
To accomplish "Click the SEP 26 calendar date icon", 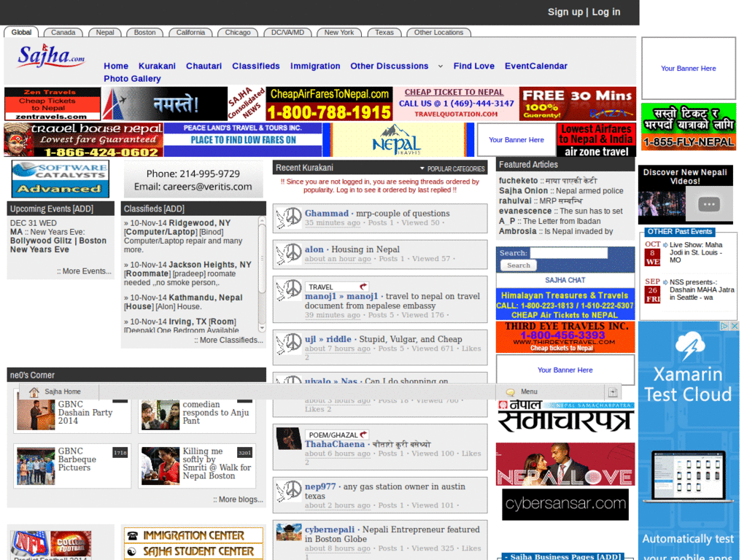I will (652, 290).
